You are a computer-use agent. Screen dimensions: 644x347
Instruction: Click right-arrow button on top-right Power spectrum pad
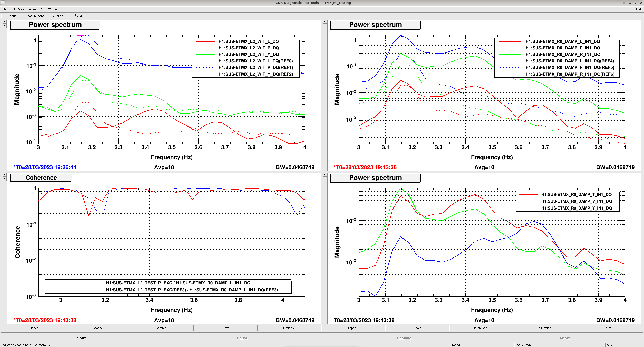(x=325, y=22)
